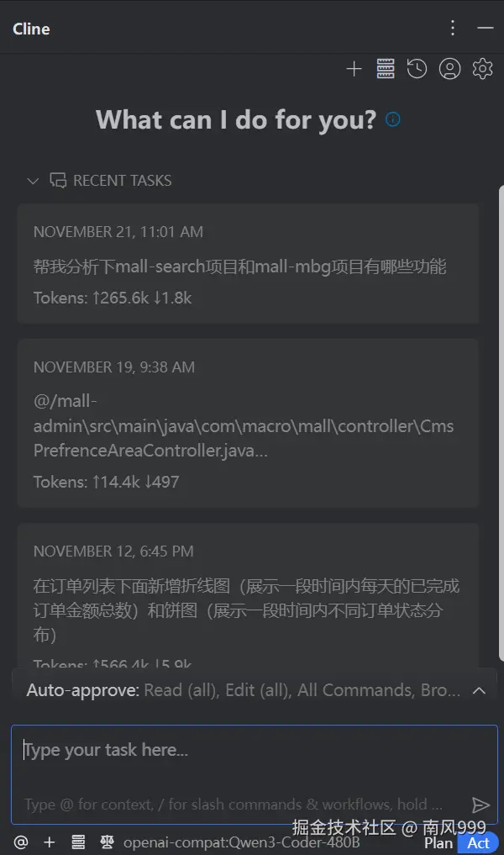The height and width of the screenshot is (855, 504).
Task: Open the Cline panel three-dot menu
Action: (453, 28)
